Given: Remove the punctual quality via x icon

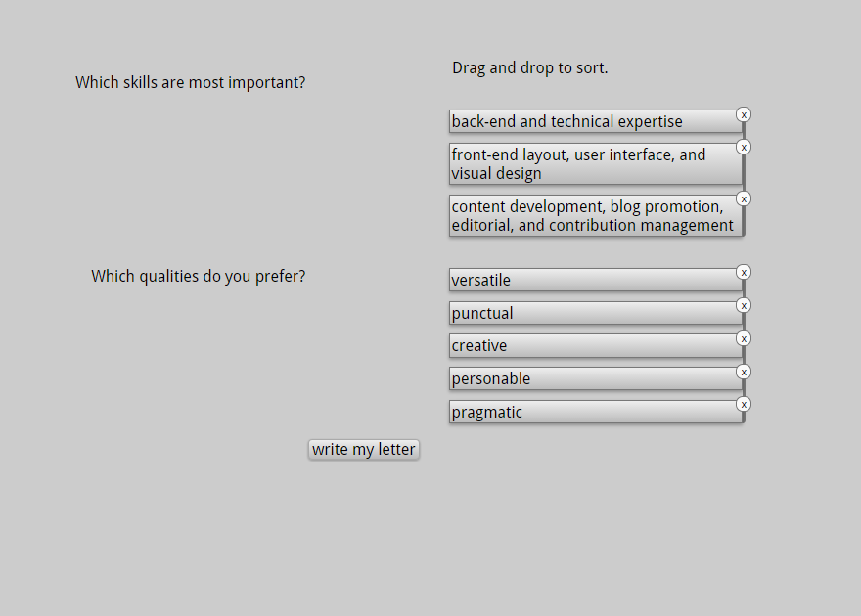Looking at the screenshot, I should tap(744, 305).
